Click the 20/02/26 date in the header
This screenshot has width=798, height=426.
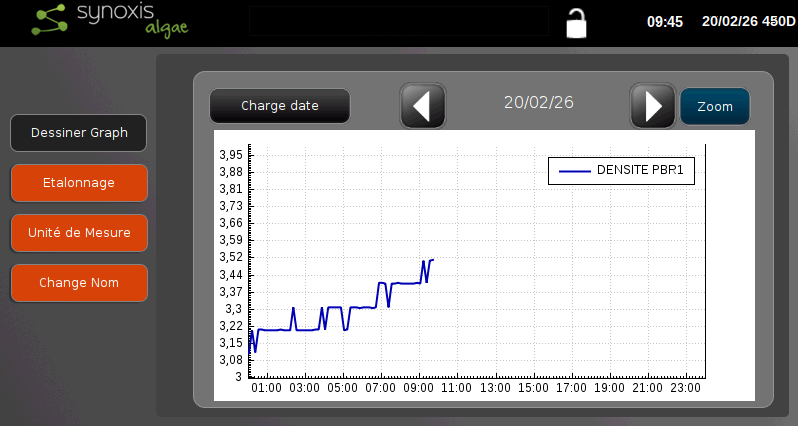[730, 21]
